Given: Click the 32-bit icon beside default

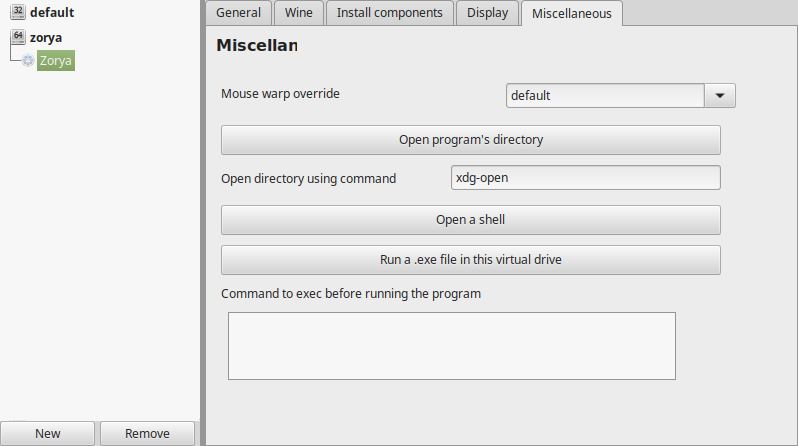Looking at the screenshot, I should (18, 12).
